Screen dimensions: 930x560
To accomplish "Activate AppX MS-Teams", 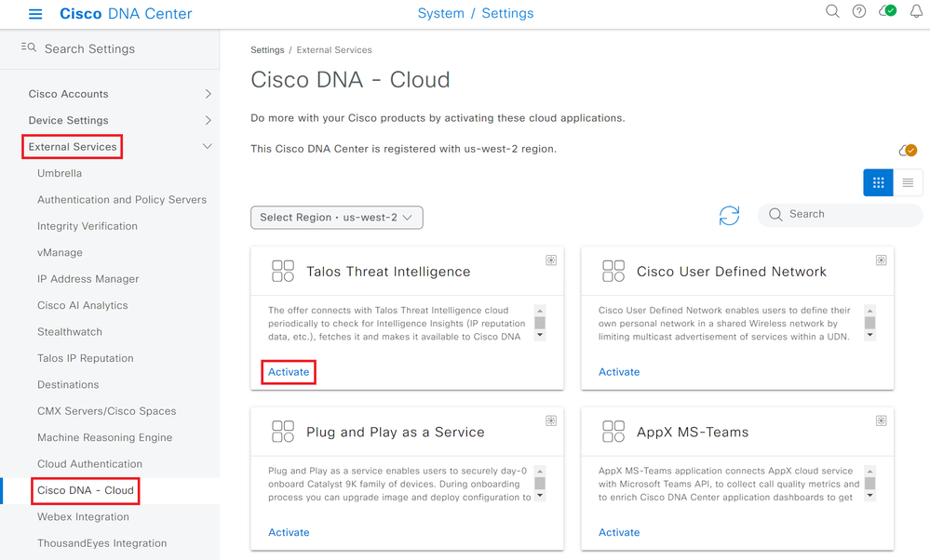I will pyautogui.click(x=619, y=532).
